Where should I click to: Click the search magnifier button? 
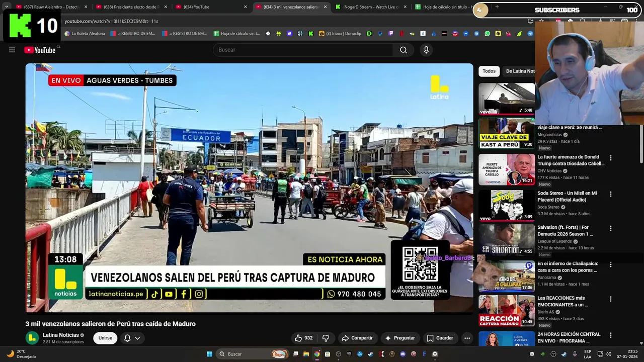[x=404, y=50]
